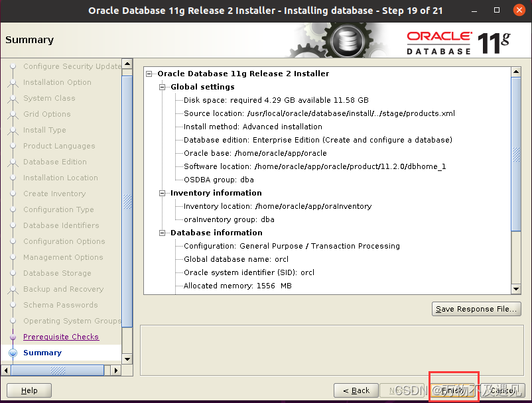Open the Help dialog
Viewport: 532px width, 403px height.
click(29, 390)
